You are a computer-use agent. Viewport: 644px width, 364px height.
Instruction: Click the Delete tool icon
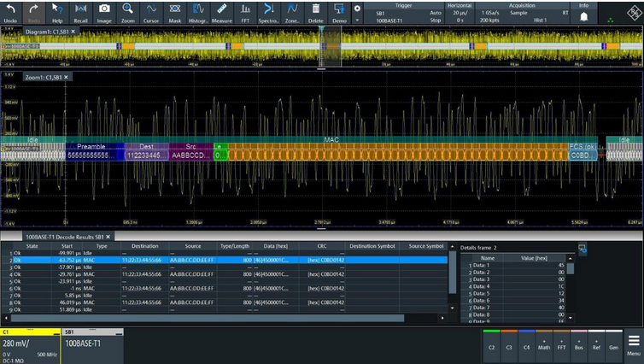pyautogui.click(x=316, y=13)
